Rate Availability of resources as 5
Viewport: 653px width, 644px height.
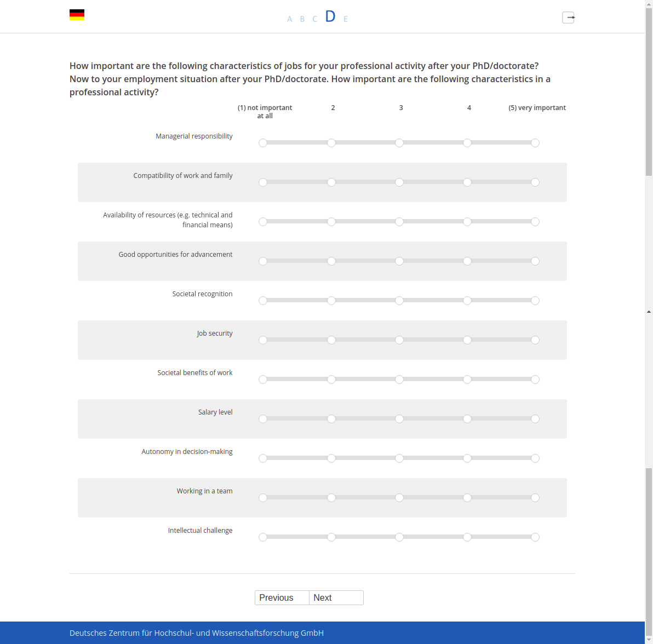[x=535, y=222]
